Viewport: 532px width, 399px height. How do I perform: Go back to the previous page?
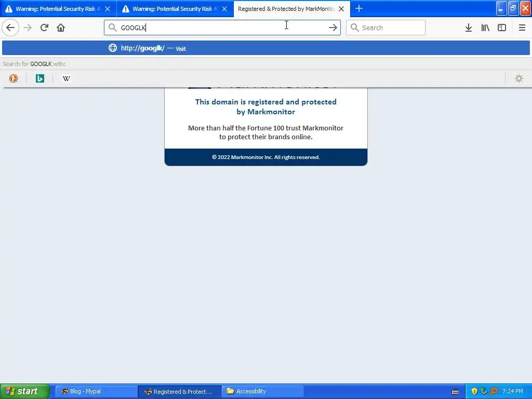click(10, 28)
